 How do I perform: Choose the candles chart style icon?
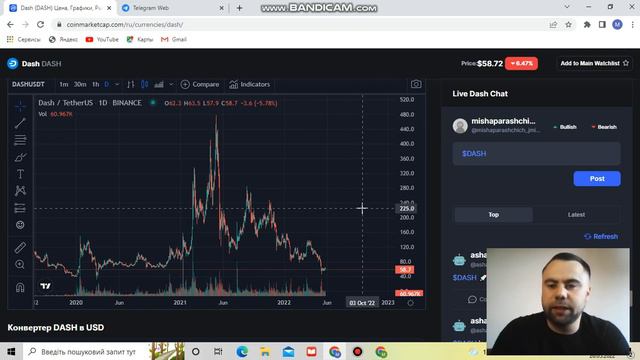(x=144, y=84)
